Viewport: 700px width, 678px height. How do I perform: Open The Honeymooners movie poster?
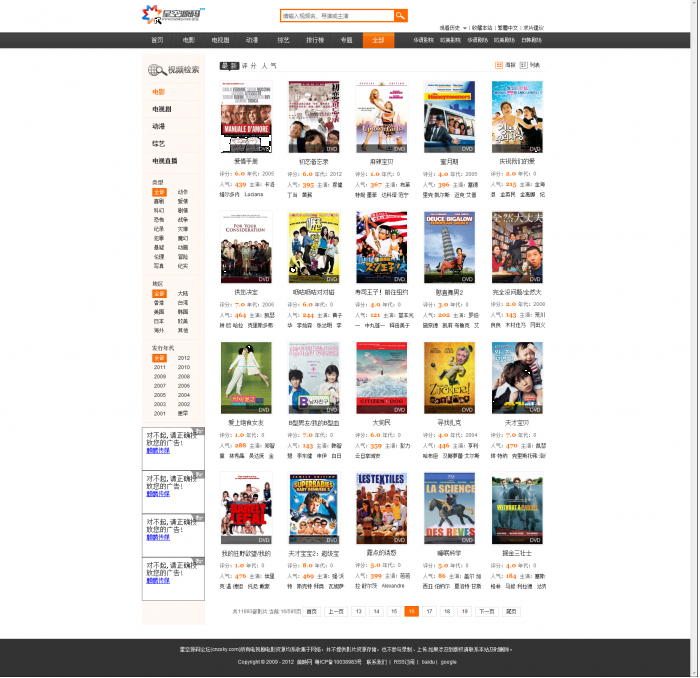click(x=449, y=117)
